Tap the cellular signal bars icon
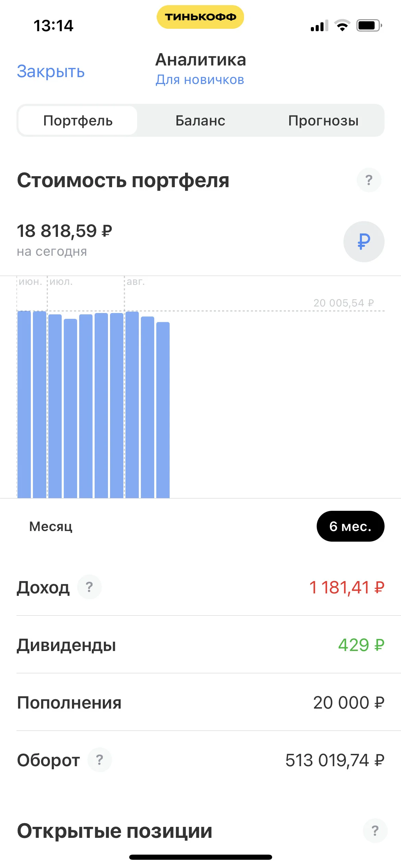Screen dimensions: 401x868 pos(319,26)
